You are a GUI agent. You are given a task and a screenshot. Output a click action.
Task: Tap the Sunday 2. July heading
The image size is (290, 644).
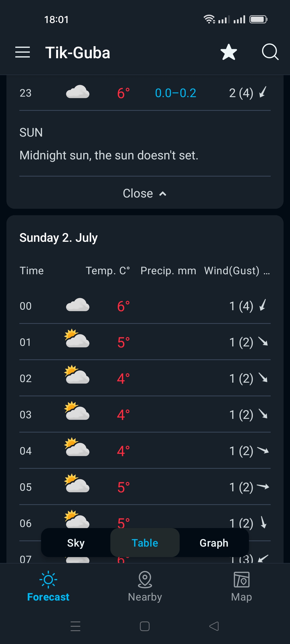click(x=59, y=238)
